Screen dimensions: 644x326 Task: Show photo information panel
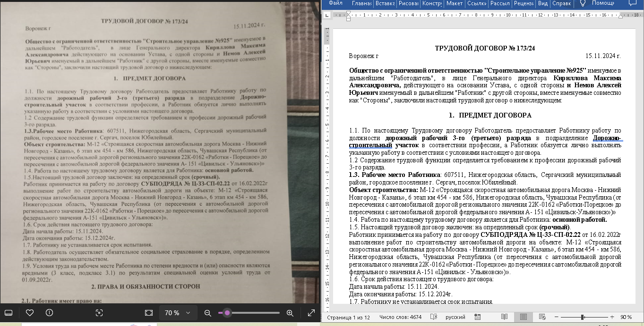[49, 312]
